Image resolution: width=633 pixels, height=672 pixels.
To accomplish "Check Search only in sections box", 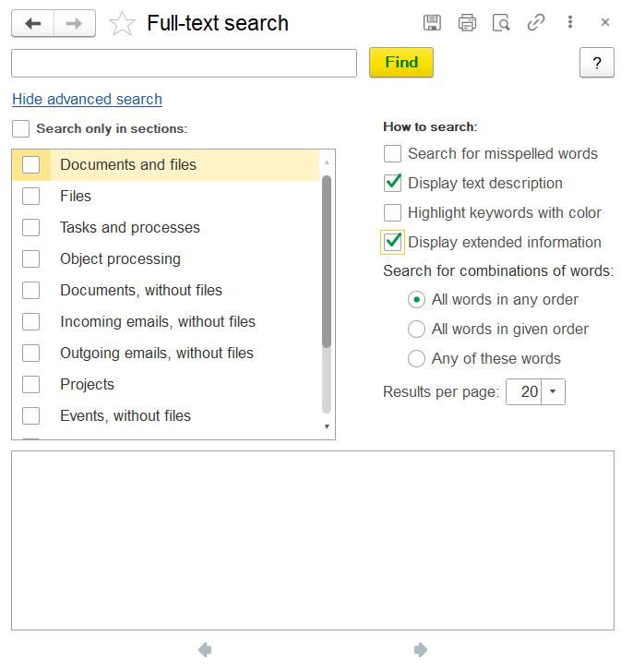I will pos(21,129).
